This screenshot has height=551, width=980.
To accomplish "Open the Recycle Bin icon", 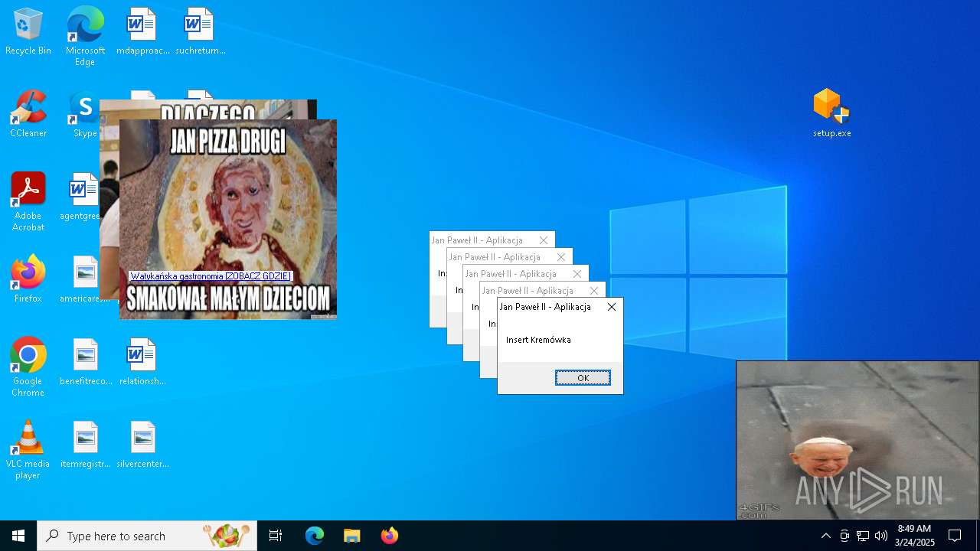I will (x=28, y=32).
